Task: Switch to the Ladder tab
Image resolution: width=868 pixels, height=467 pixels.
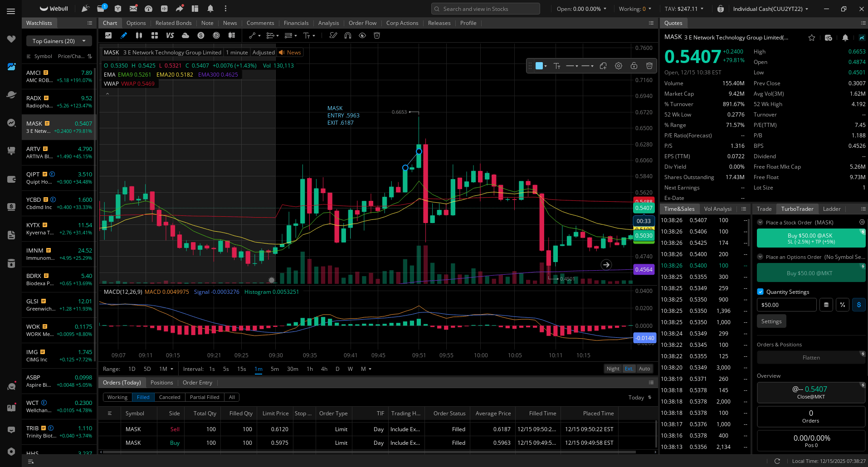Action: (832, 209)
